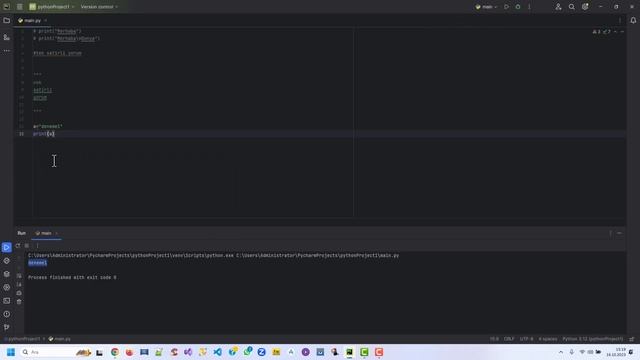Click the Python interpreter in status bar
Image resolution: width=640 pixels, height=360 pixels.
point(593,339)
